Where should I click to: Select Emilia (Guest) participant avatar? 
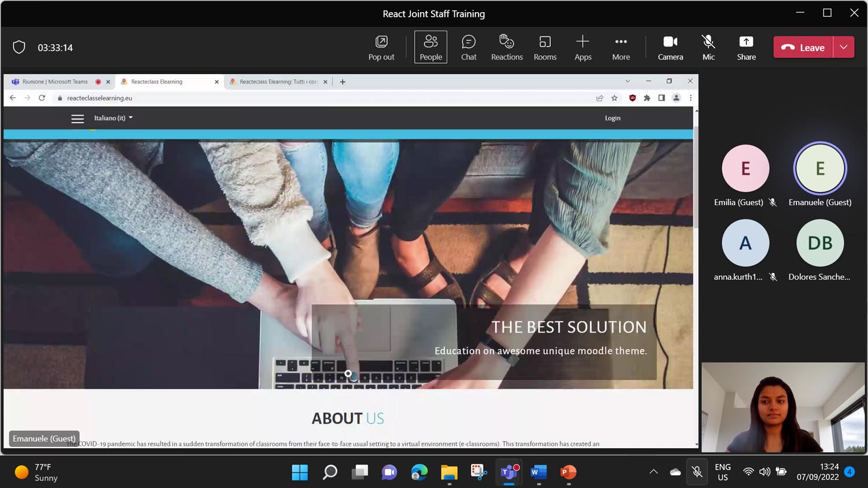tap(745, 168)
